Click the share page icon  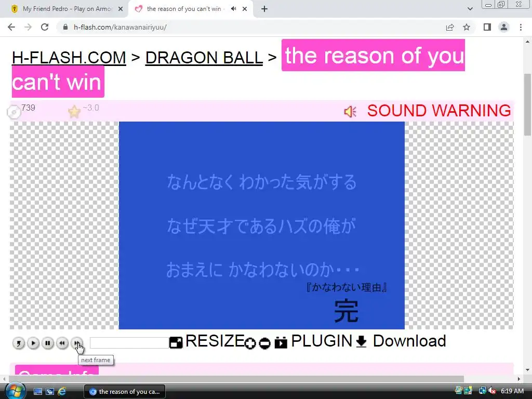click(x=450, y=27)
